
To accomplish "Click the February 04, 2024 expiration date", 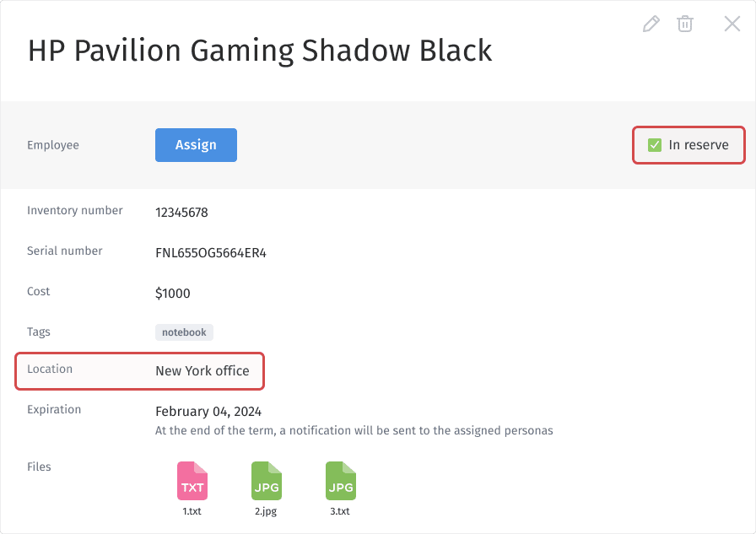I will (208, 412).
